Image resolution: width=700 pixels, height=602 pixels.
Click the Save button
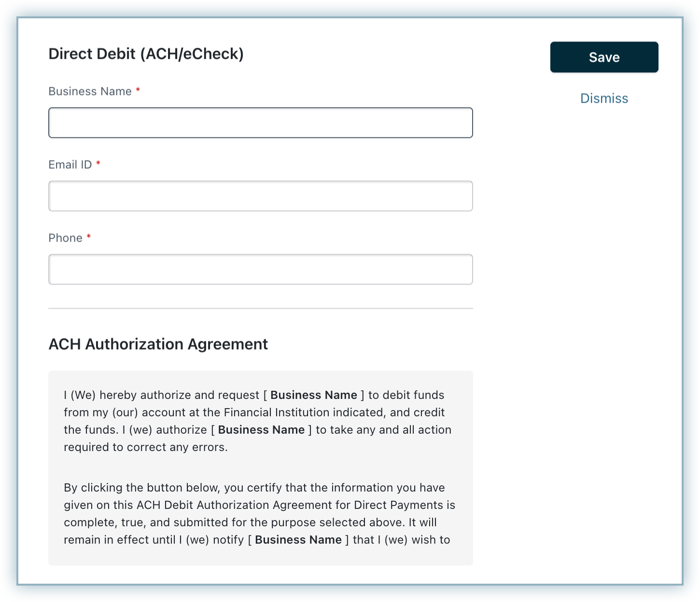pos(604,57)
